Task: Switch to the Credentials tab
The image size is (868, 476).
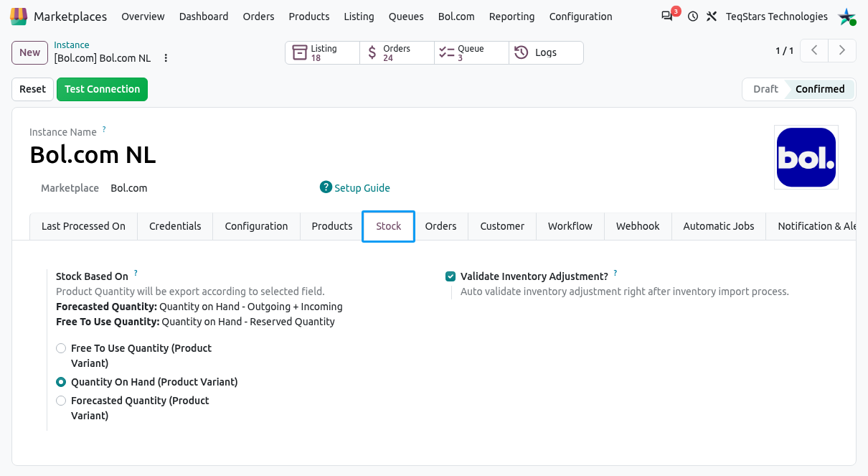Action: point(175,226)
